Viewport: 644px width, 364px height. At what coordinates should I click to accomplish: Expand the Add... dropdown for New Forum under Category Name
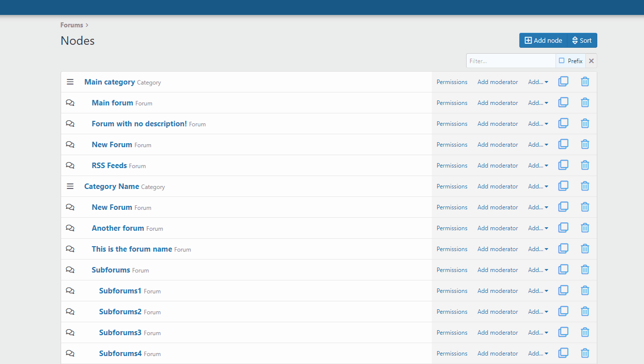pyautogui.click(x=538, y=207)
